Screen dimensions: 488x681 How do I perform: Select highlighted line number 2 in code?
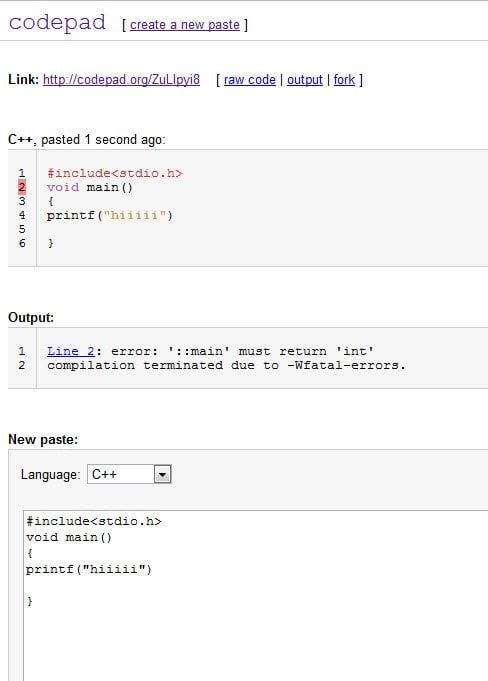(22, 187)
